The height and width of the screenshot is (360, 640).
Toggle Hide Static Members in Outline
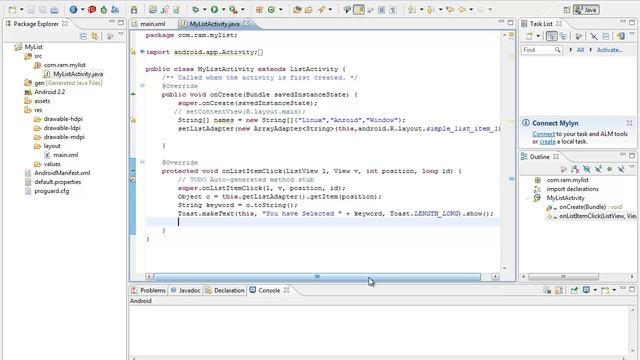tap(598, 169)
